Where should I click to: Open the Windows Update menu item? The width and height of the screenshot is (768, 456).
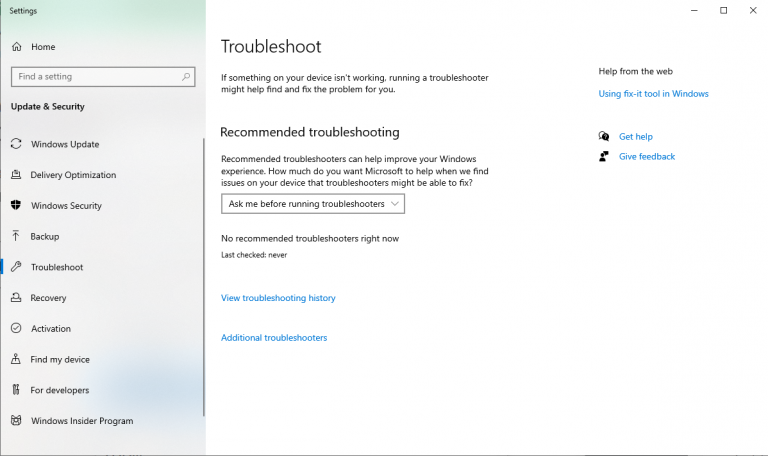(x=65, y=144)
